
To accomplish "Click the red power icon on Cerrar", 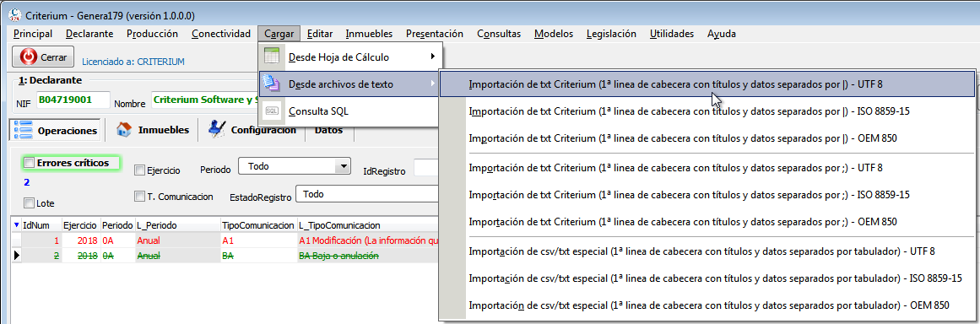I will 29,57.
